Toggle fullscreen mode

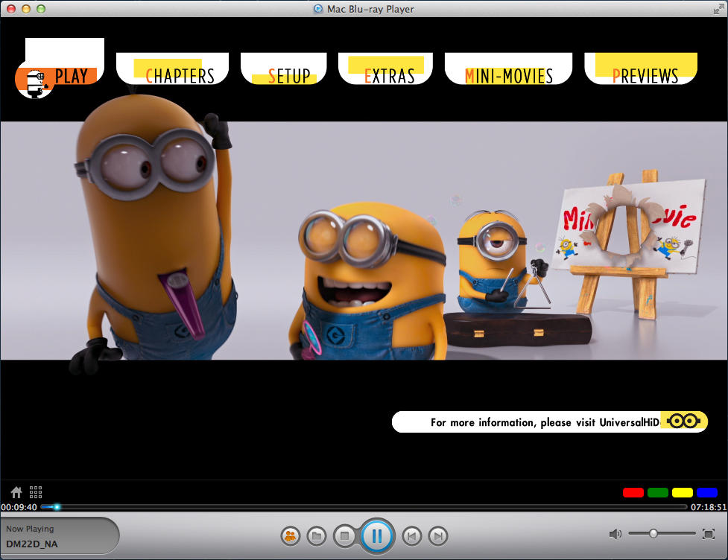pos(709,534)
